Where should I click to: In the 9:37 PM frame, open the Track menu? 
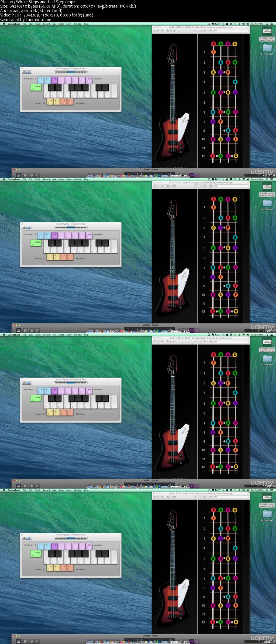[38, 24]
